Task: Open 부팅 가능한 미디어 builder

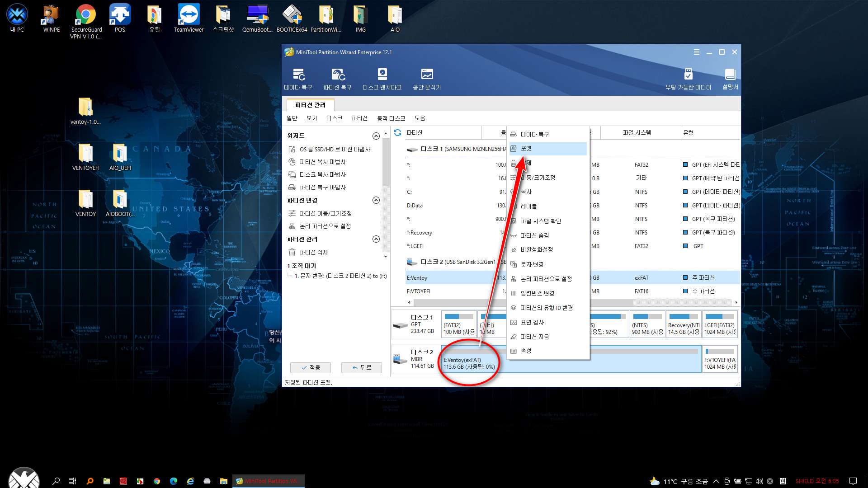Action: [x=688, y=79]
